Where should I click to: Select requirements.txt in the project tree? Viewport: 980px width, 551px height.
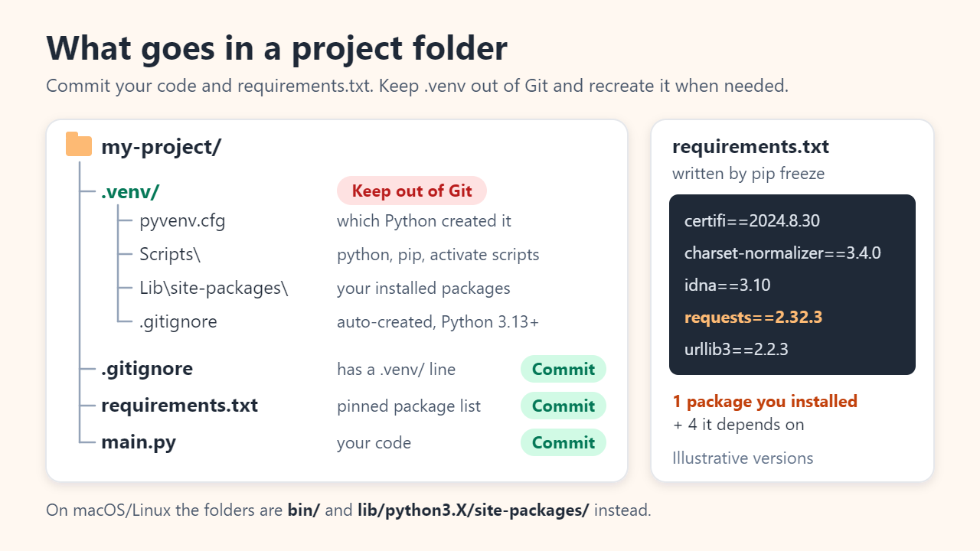point(179,406)
